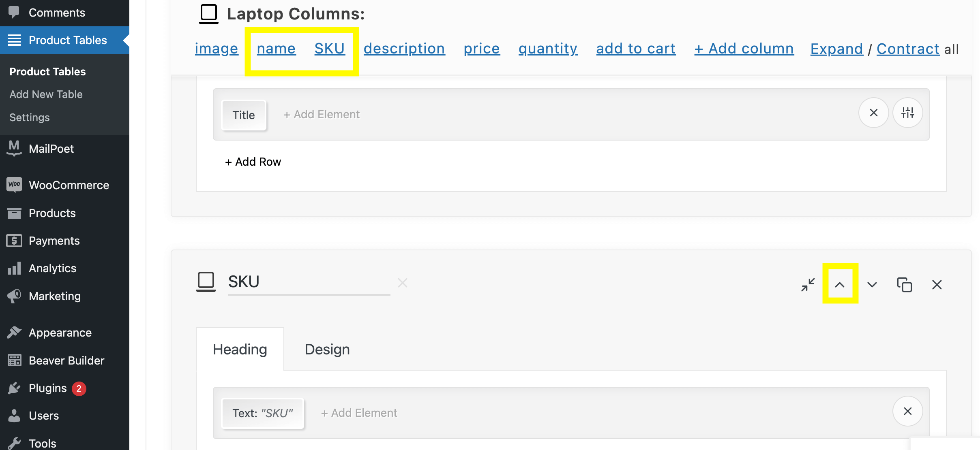Open Title row settings sliders icon

[x=908, y=113]
